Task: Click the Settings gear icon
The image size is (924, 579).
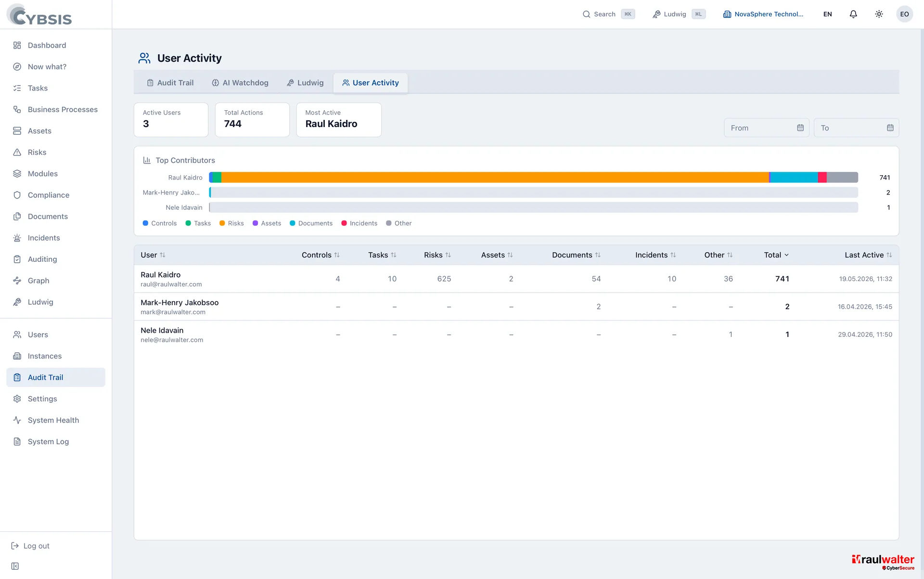Action: 17,399
